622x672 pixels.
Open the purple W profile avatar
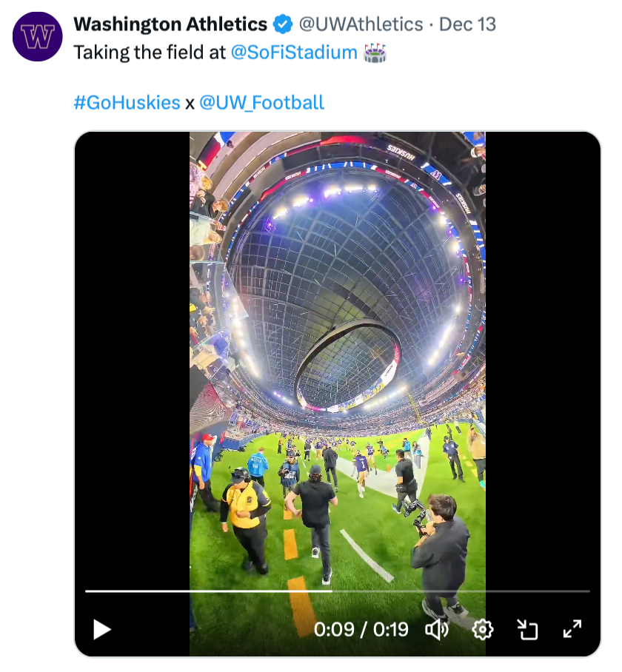pos(38,36)
